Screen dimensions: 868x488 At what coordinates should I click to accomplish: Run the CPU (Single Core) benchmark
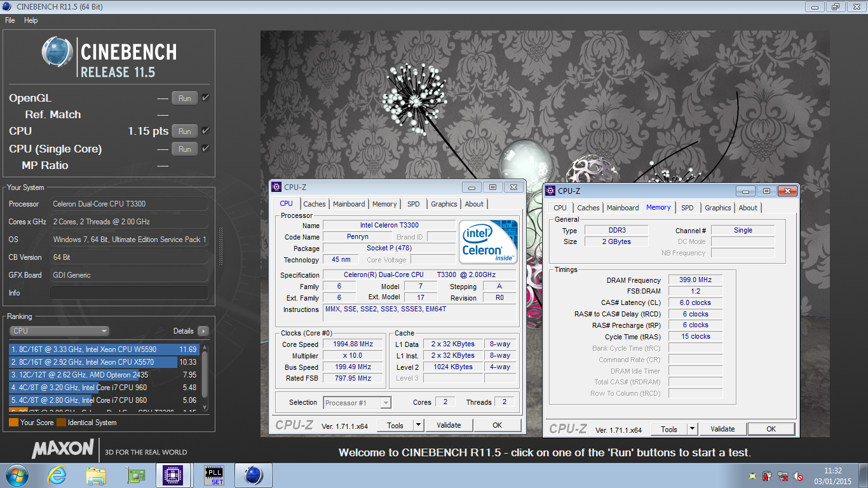pos(184,149)
